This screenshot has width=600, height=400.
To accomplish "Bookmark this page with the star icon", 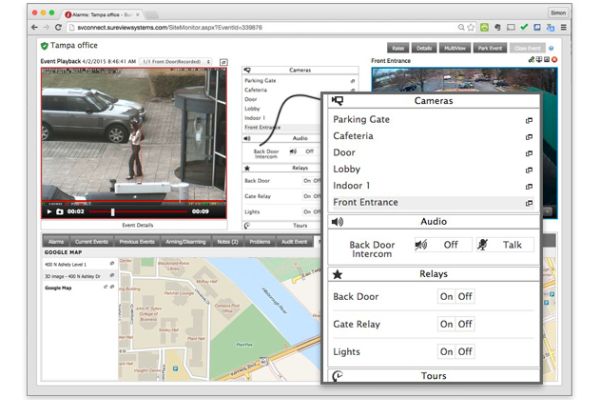I will coord(471,27).
